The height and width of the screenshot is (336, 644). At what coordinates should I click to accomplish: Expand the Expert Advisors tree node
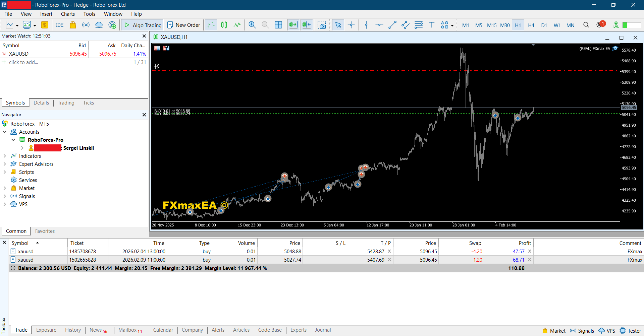tap(5, 164)
